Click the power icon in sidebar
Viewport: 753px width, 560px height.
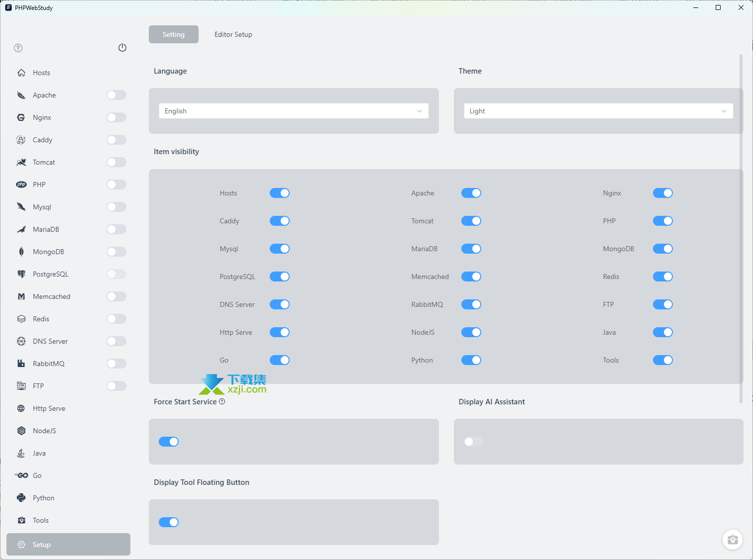(x=122, y=48)
